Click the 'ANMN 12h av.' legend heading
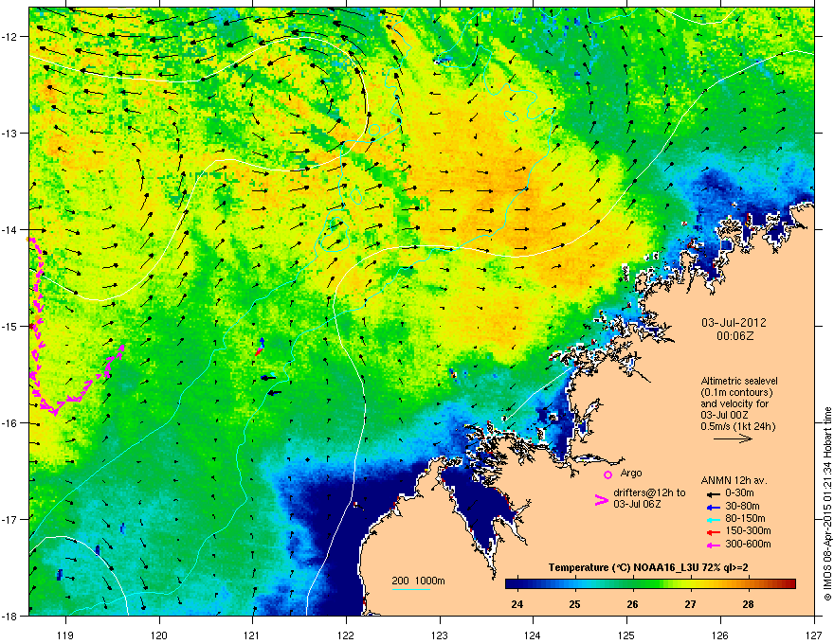Image resolution: width=834 pixels, height=644 pixels. pyautogui.click(x=734, y=480)
